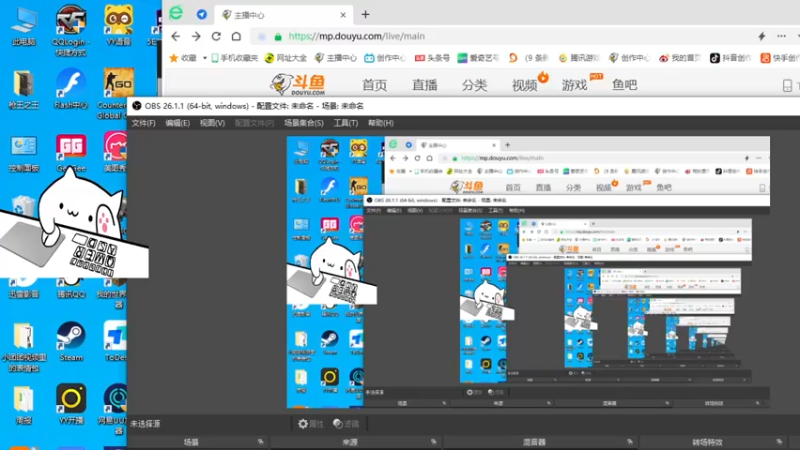Go forward in the browser
Screen dimensions: 800x450
pos(196,36)
